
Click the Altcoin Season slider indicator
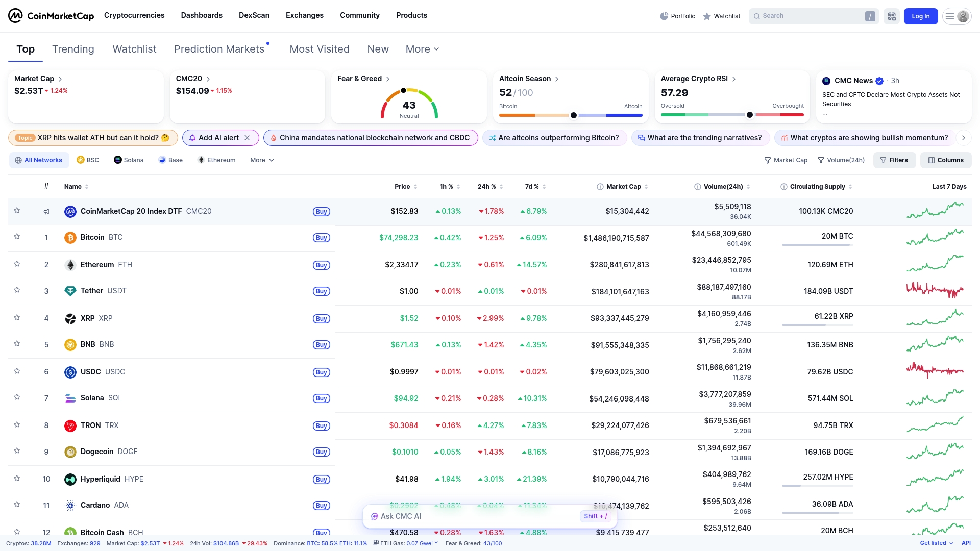click(573, 115)
